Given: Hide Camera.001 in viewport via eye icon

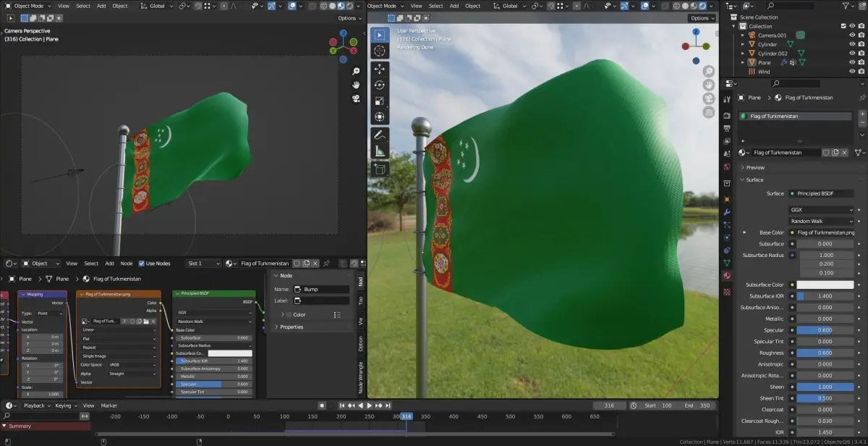Looking at the screenshot, I should (x=851, y=35).
